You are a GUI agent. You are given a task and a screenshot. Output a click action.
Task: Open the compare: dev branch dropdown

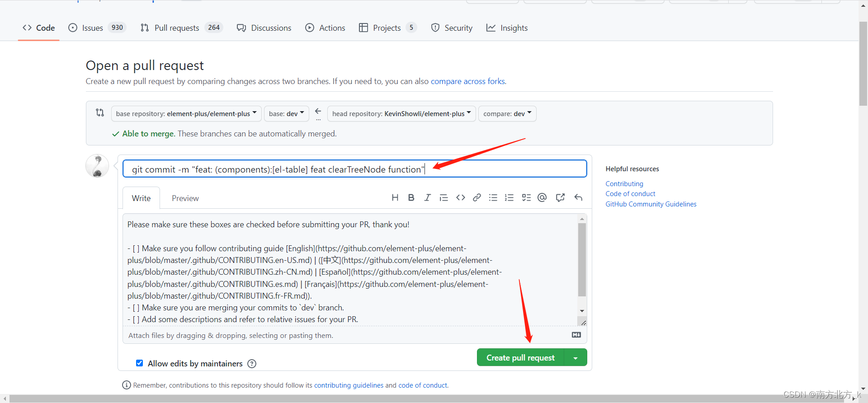507,113
